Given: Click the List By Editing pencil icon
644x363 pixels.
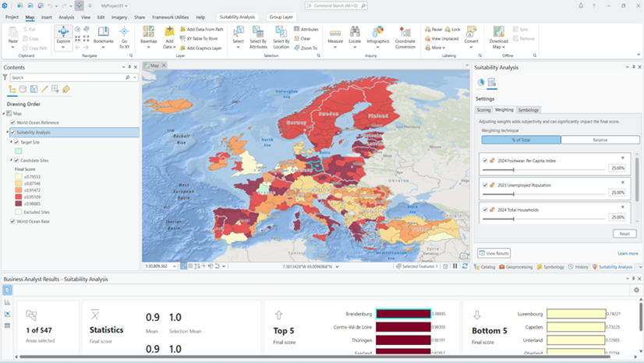Looking at the screenshot, I should point(44,89).
